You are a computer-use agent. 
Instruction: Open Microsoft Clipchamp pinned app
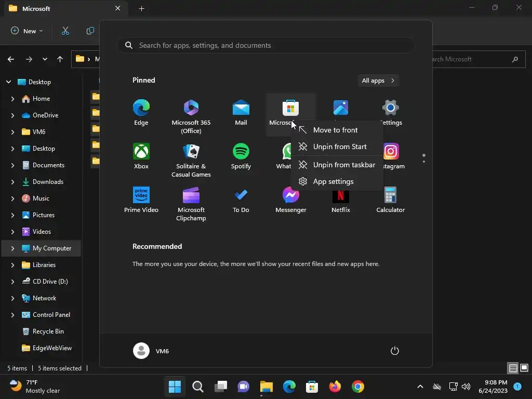(191, 203)
